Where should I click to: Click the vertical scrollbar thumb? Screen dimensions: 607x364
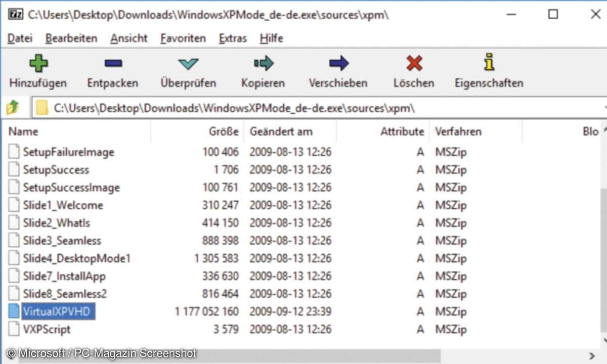click(603, 260)
